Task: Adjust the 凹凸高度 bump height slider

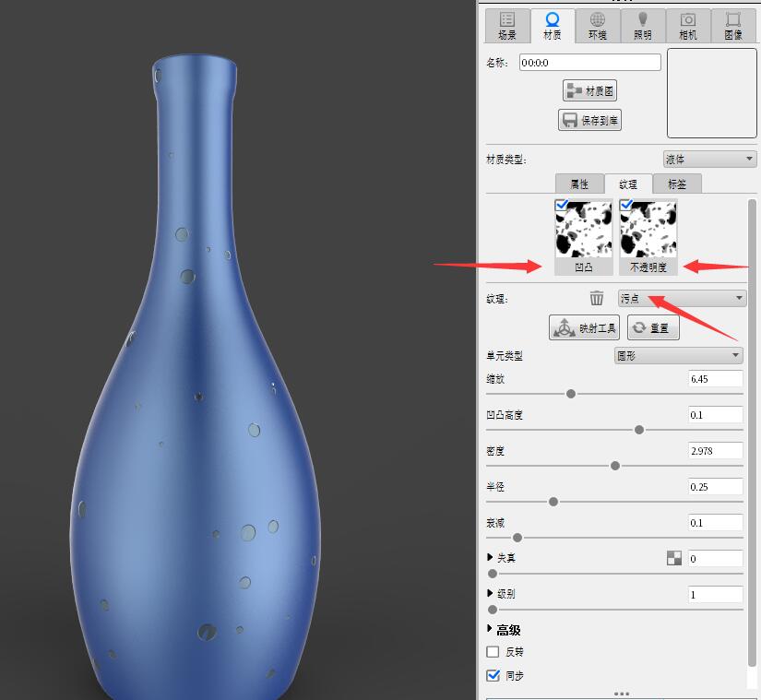Action: click(x=639, y=430)
